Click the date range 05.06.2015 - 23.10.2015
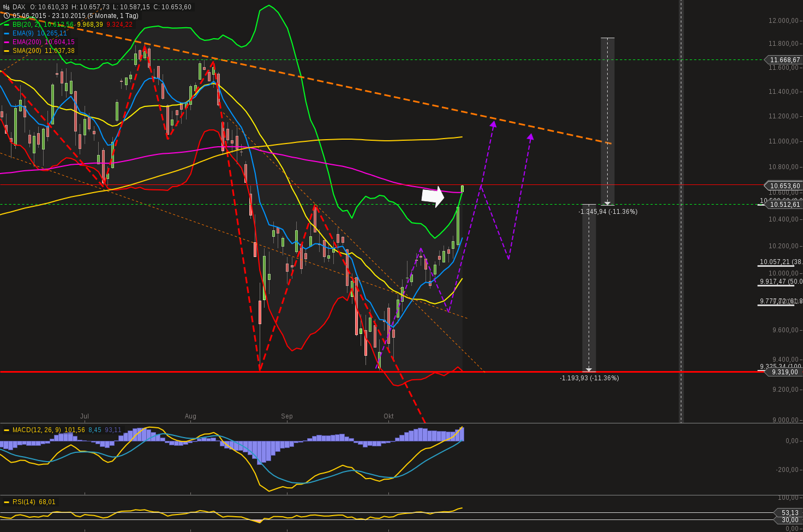Image resolution: width=803 pixels, height=532 pixels. point(49,16)
